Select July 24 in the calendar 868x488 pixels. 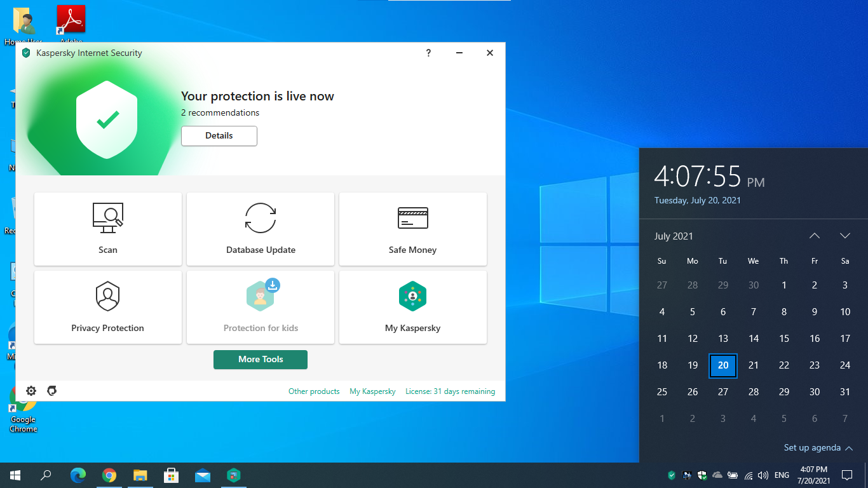(845, 365)
